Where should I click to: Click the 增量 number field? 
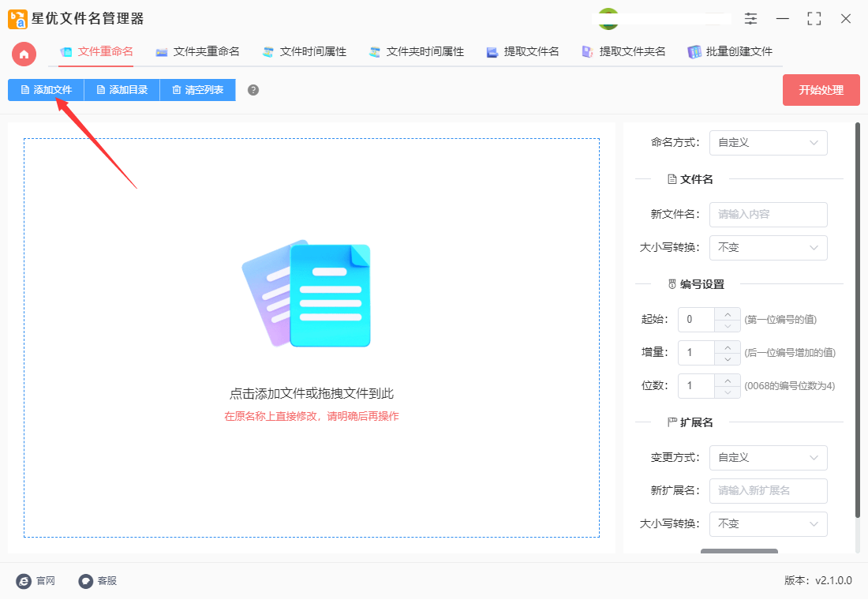[x=697, y=353]
